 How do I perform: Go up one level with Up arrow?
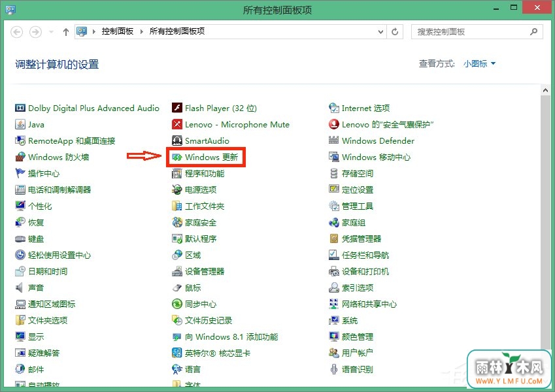[66, 32]
